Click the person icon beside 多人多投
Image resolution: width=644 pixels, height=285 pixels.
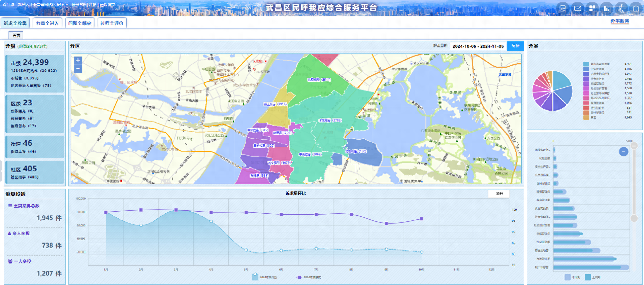9,233
